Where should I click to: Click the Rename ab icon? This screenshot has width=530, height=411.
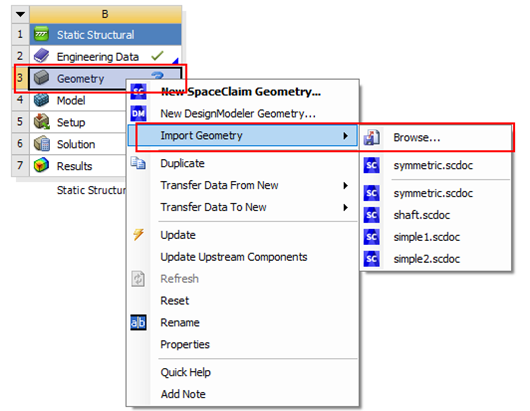click(x=138, y=322)
